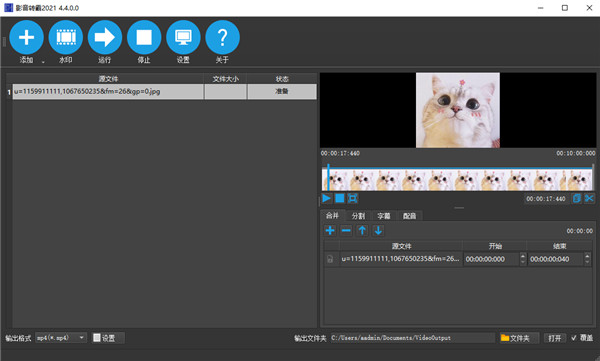Start conversion with 运行 arrow icon
600x361 pixels.
point(105,37)
